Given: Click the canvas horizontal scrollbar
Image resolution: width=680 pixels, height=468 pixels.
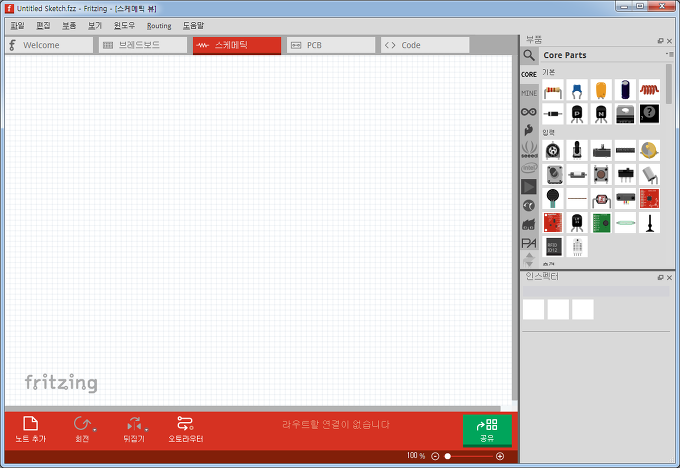Looking at the screenshot, I should tap(252, 409).
